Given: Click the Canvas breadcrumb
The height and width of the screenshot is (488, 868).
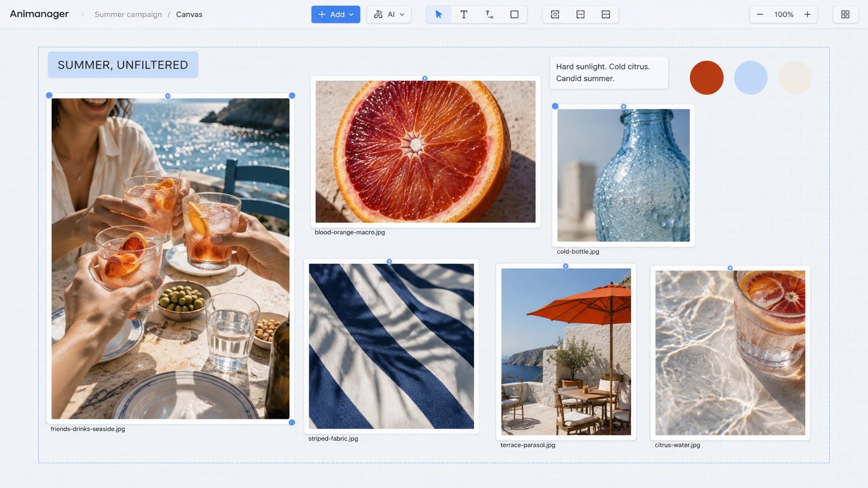Looking at the screenshot, I should pyautogui.click(x=189, y=15).
